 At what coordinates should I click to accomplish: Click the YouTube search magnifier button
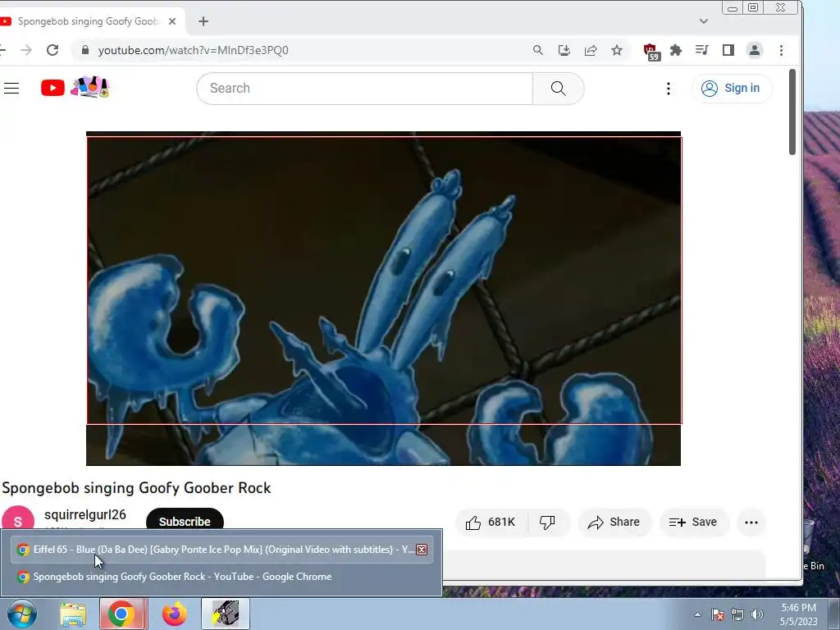point(558,89)
